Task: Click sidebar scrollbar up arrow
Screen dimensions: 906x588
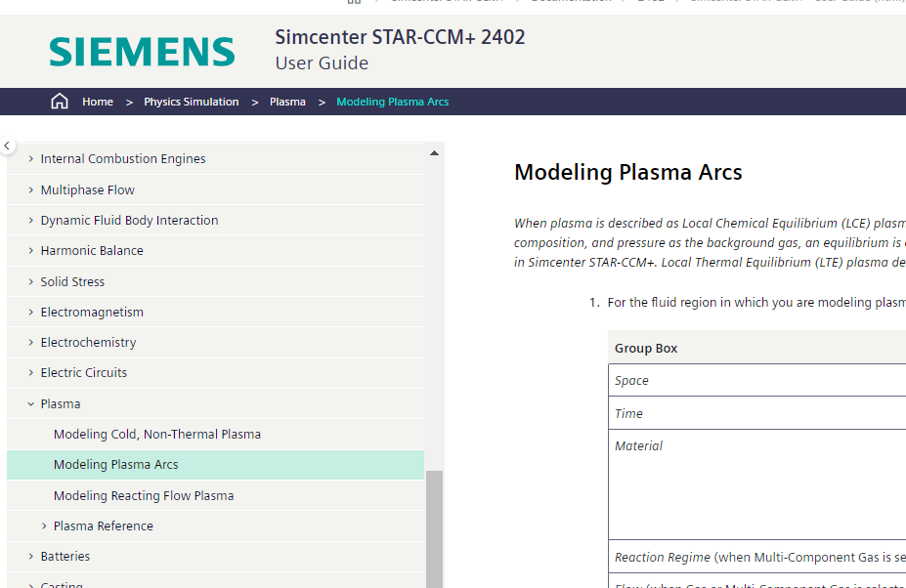Action: pos(435,153)
